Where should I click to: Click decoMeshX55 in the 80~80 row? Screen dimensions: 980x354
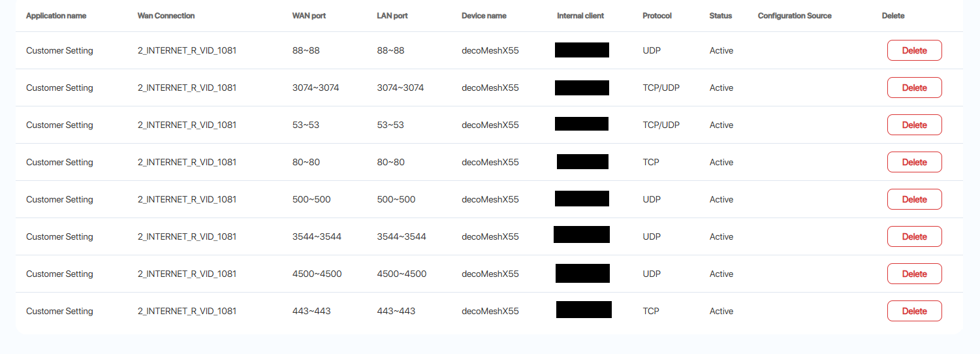(490, 162)
